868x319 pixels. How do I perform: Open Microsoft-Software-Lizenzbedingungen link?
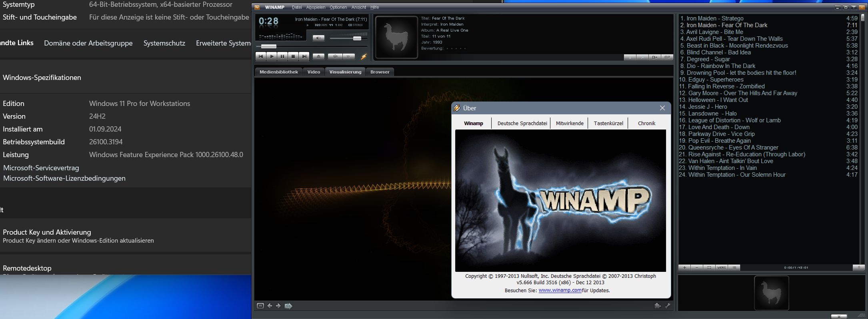coord(64,178)
